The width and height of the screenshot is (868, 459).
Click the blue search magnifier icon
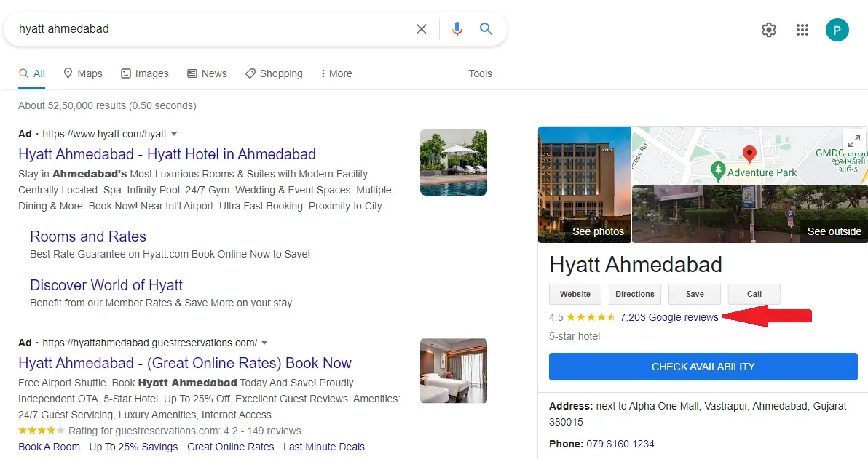coord(486,30)
